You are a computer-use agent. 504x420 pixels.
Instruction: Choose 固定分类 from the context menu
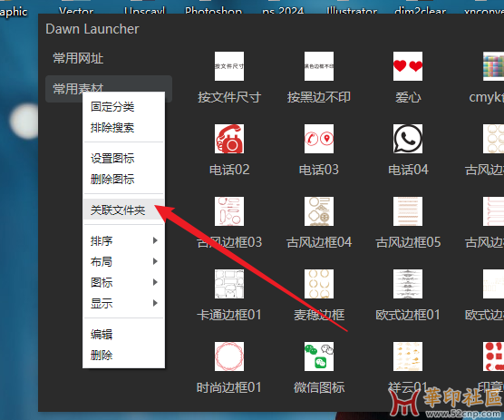124,107
